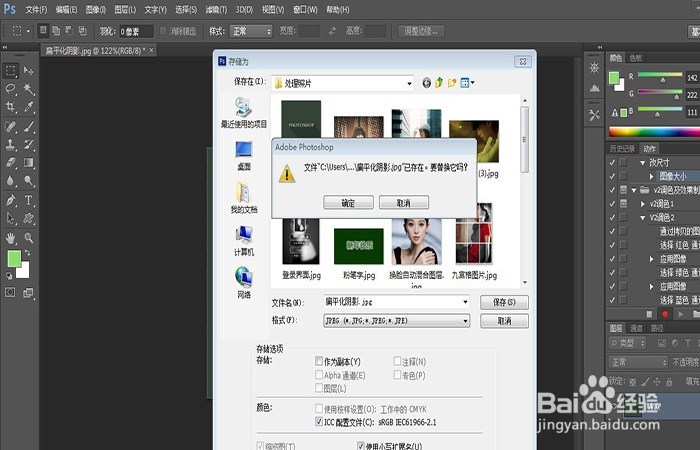The height and width of the screenshot is (450, 700).
Task: Select the Crop tool
Action: (10, 107)
